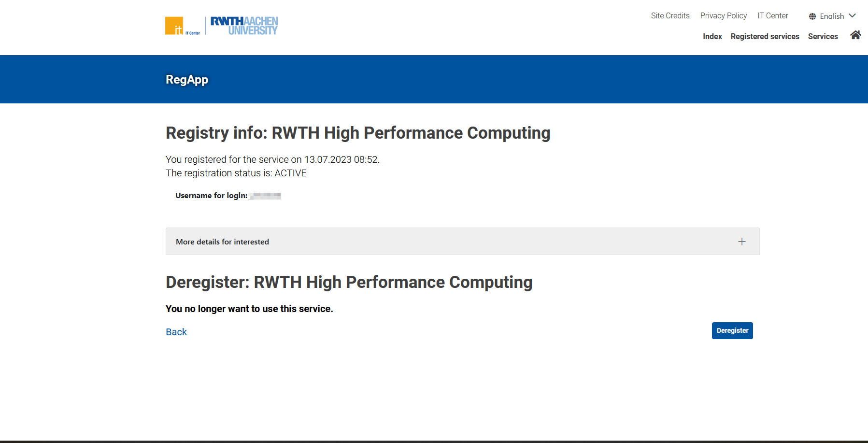Click the chevron arrow next to English
Screen dimensions: 868x443
tap(853, 16)
